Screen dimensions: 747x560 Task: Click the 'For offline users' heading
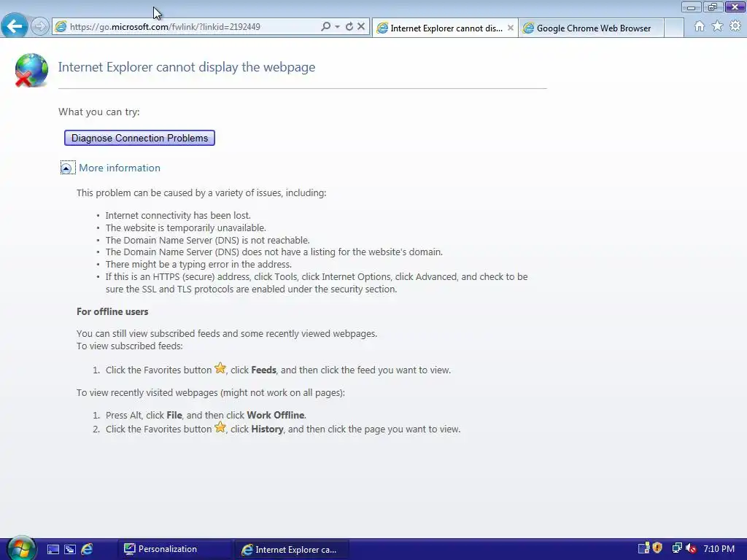(x=112, y=312)
